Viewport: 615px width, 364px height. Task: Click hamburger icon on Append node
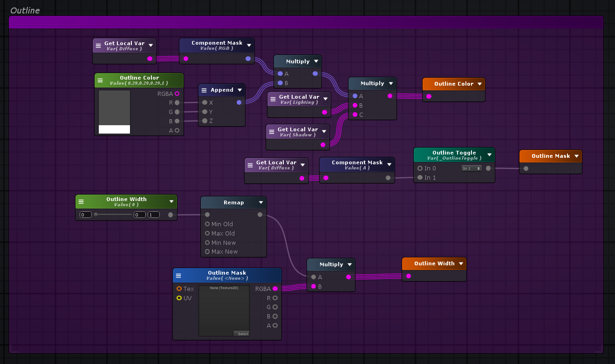pos(204,90)
